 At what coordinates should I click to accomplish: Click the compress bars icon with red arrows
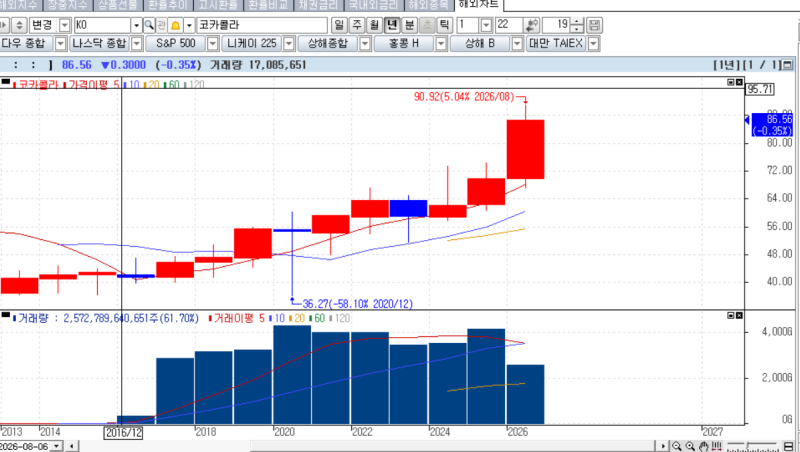pyautogui.click(x=717, y=446)
